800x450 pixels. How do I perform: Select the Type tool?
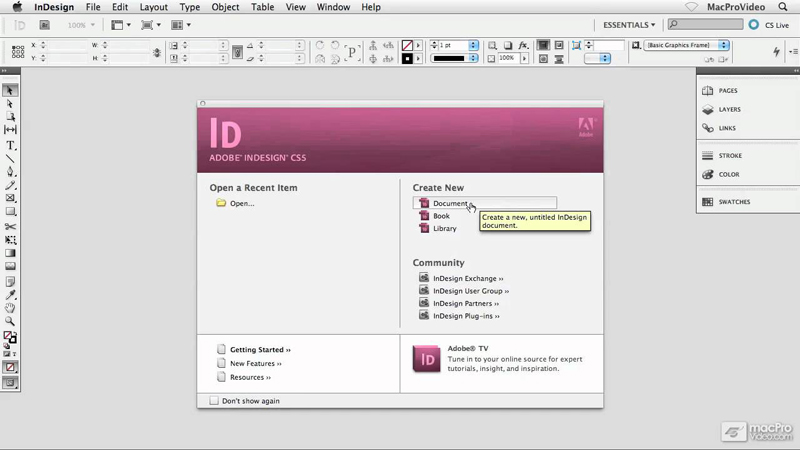click(x=10, y=146)
